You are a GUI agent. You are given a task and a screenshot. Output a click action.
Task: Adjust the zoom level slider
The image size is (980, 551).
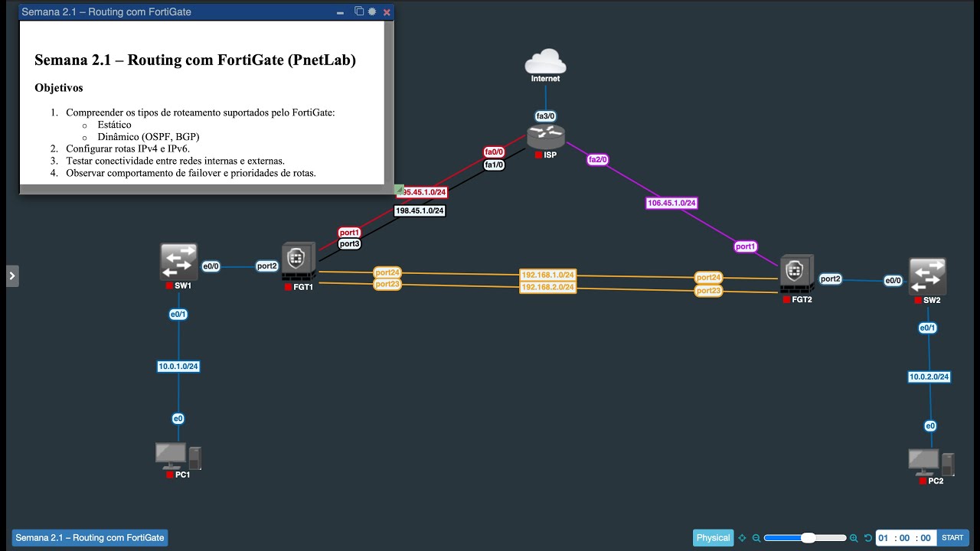pyautogui.click(x=805, y=538)
